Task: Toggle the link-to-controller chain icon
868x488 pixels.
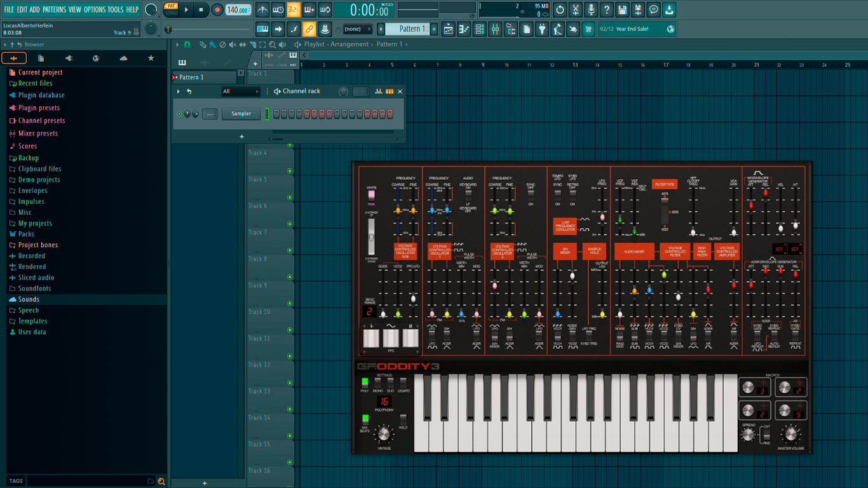Action: (x=309, y=29)
